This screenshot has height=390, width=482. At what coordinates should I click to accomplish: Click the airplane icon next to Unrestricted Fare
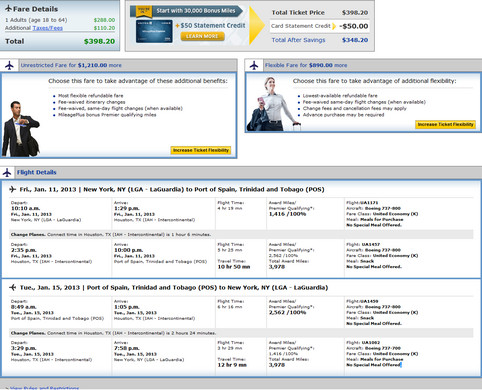click(9, 65)
